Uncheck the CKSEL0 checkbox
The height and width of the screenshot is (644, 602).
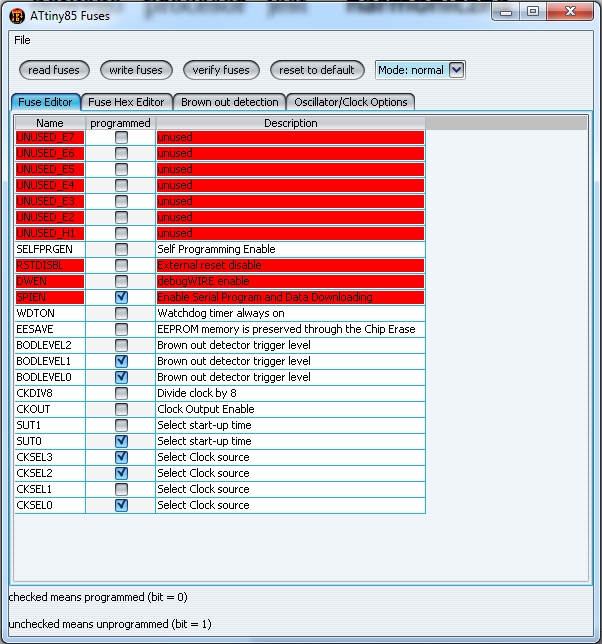pos(121,505)
